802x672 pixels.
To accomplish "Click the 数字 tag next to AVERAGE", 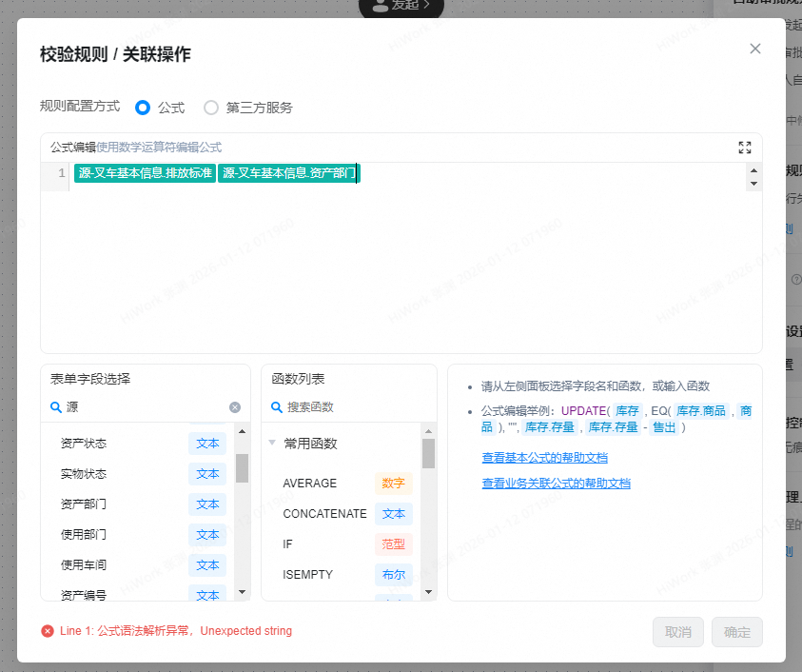I will coord(393,483).
